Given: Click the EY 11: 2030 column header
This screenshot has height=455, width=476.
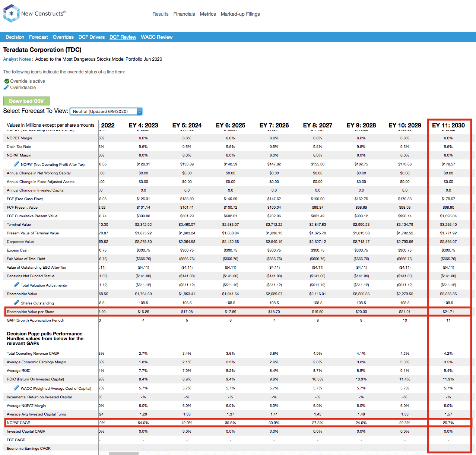Looking at the screenshot, I should pos(448,125).
